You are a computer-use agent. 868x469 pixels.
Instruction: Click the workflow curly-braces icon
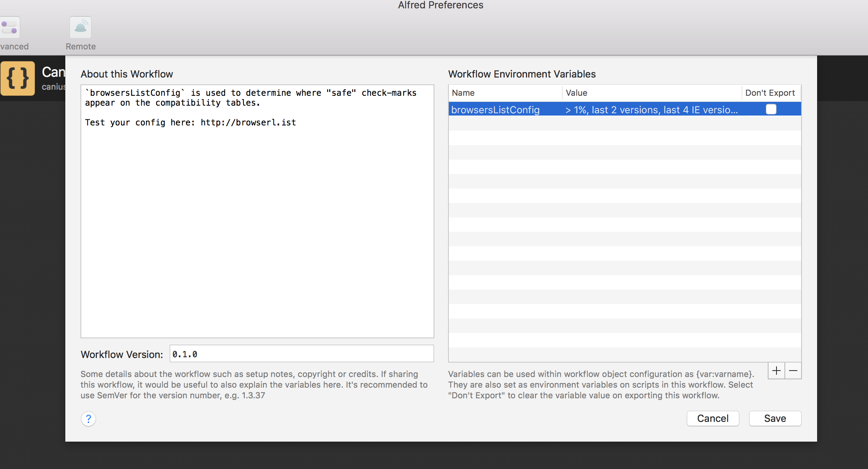point(17,78)
